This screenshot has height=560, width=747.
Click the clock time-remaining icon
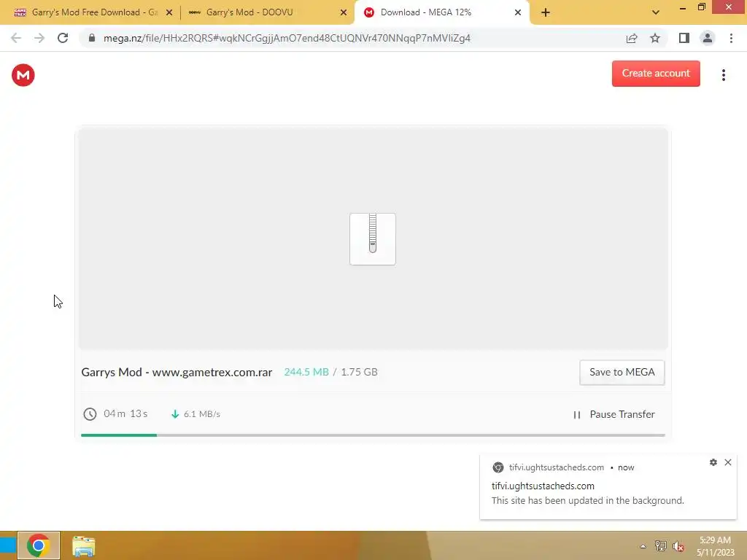pyautogui.click(x=90, y=414)
